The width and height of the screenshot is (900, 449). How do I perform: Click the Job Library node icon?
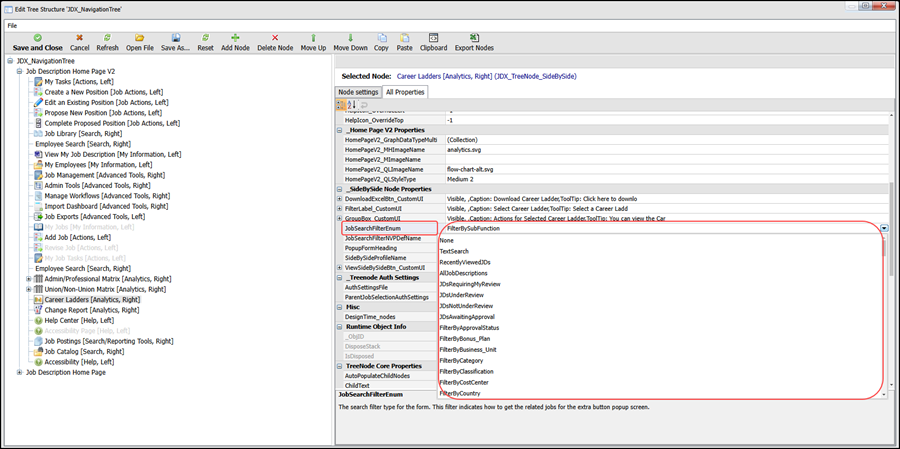tap(39, 133)
